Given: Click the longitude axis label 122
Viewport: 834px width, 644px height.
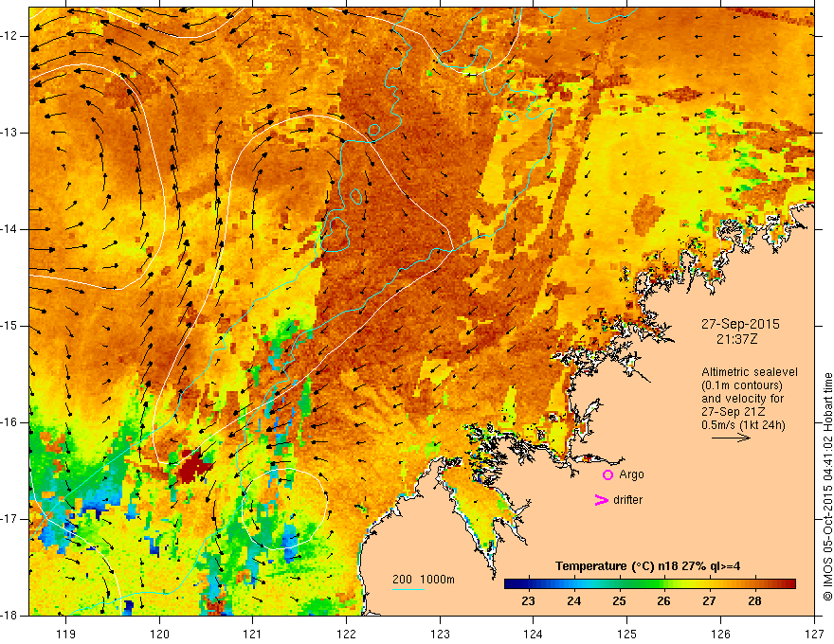Looking at the screenshot, I should tap(346, 634).
